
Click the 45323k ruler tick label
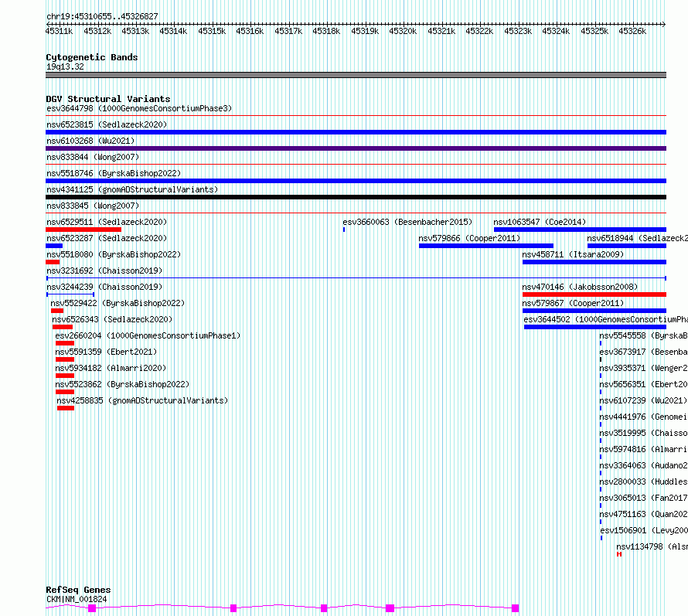point(518,31)
